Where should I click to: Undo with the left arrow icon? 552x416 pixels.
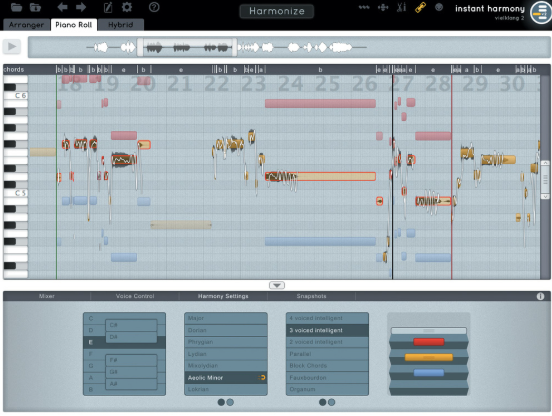point(62,7)
